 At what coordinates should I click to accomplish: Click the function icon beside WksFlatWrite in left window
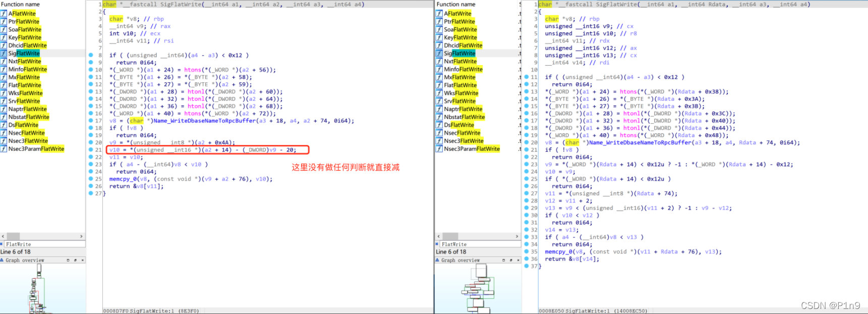(x=4, y=93)
